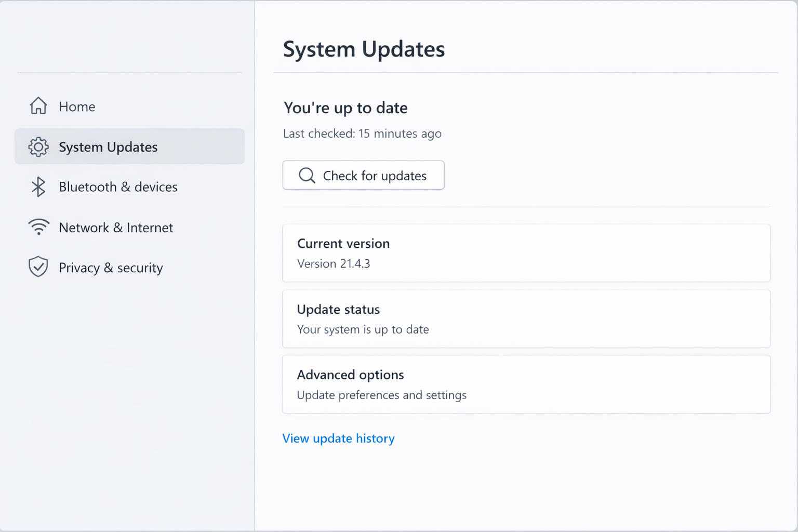Click the "You're up to date" status text
This screenshot has height=532, width=798.
point(345,108)
